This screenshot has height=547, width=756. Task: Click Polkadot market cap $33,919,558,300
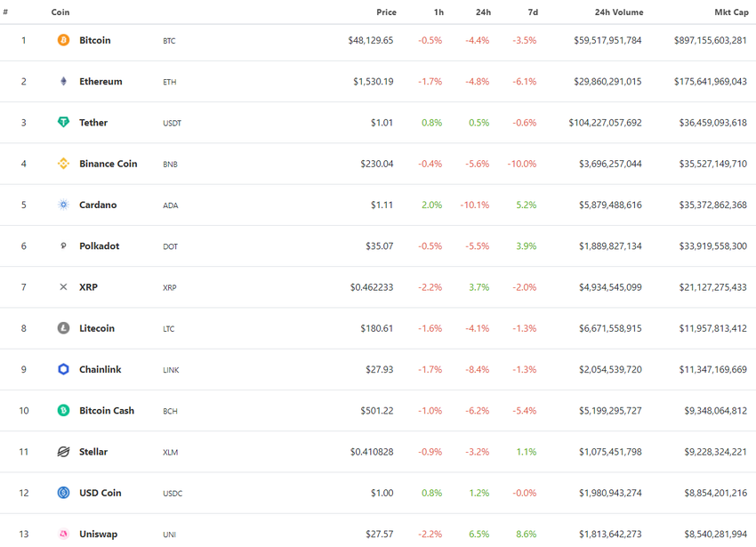[713, 246]
